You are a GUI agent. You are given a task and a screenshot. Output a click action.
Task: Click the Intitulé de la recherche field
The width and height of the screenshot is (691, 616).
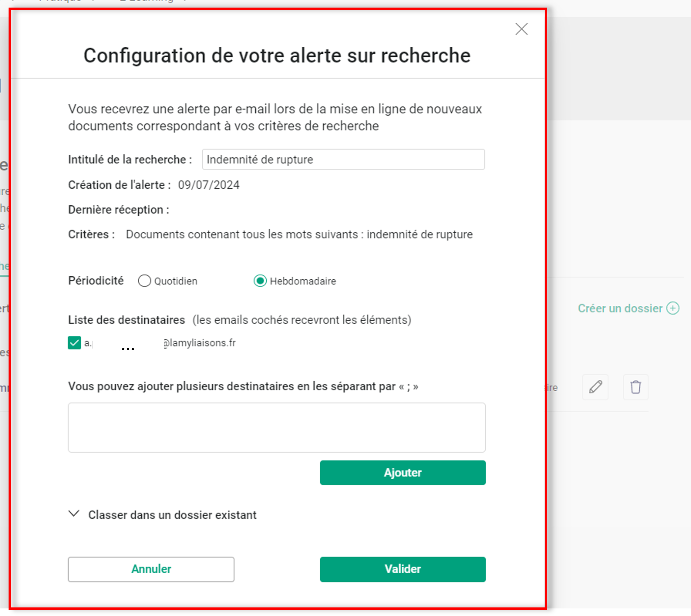click(x=343, y=159)
